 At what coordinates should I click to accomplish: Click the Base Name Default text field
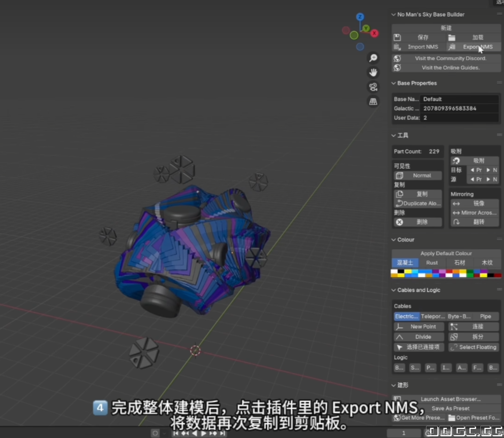pos(459,99)
